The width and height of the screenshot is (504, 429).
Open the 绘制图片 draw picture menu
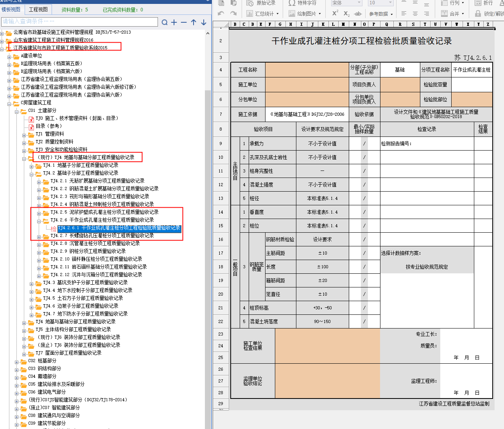305,14
